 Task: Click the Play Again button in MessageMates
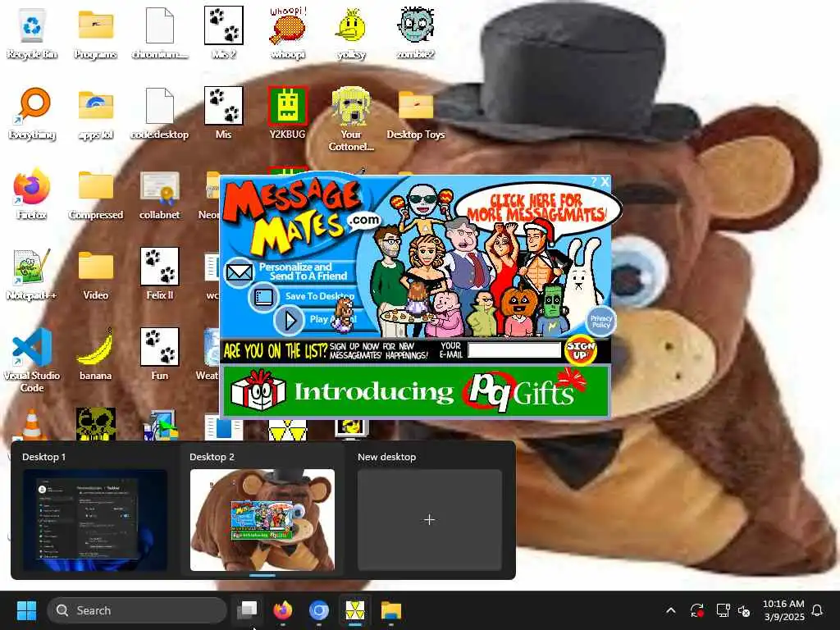click(x=290, y=321)
